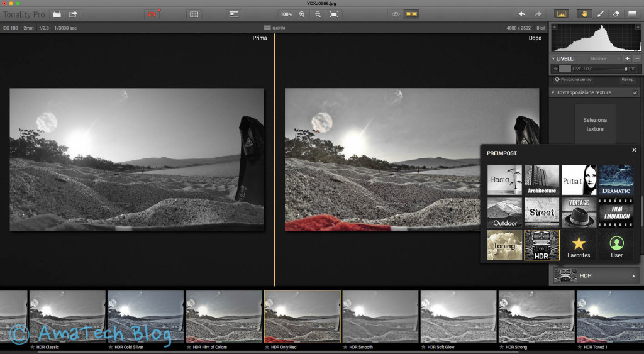Click the red Macphun 'm' icon
This screenshot has height=354, width=644.
[x=152, y=14]
